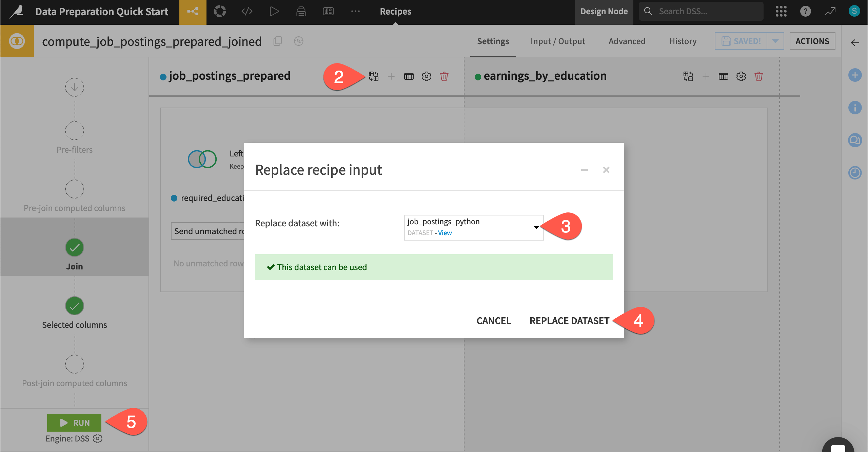Screen dimensions: 868x452
Task: Minimize the Replace recipe input dialog
Action: point(584,170)
